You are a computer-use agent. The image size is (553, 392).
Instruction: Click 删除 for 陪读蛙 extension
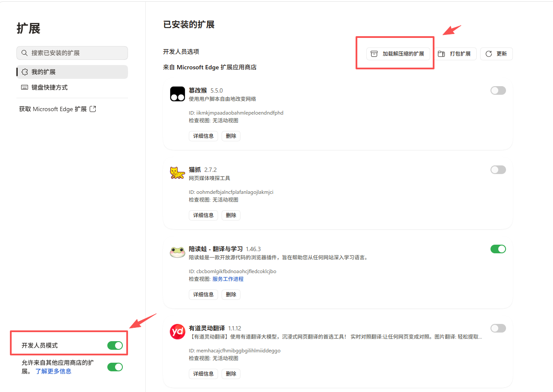231,295
